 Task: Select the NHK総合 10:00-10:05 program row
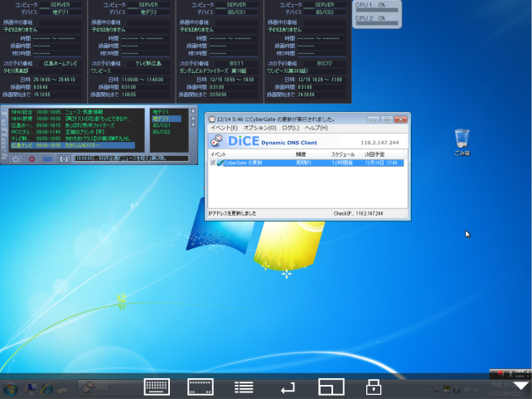pos(73,112)
